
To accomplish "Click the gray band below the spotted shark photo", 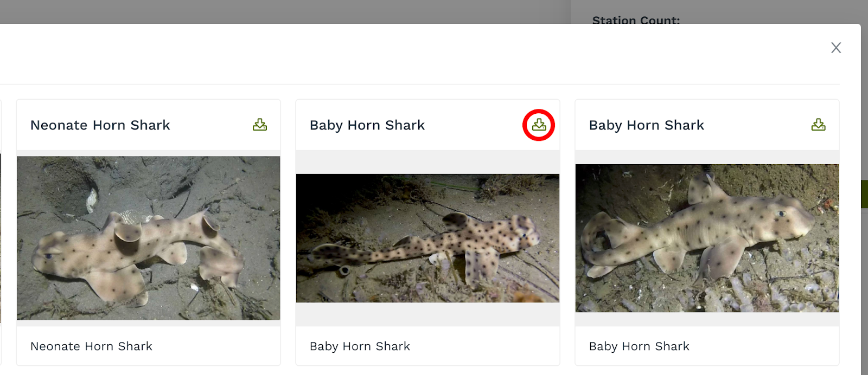I will point(427,314).
